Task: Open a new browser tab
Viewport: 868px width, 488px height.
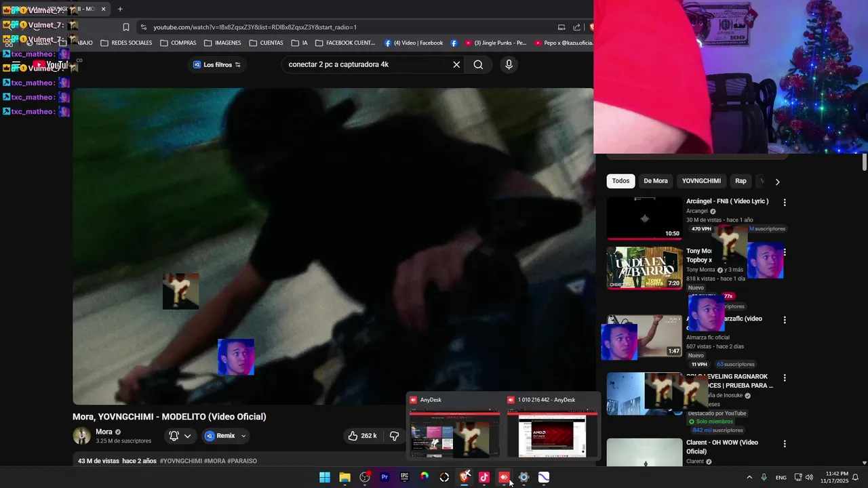Action: (x=120, y=9)
